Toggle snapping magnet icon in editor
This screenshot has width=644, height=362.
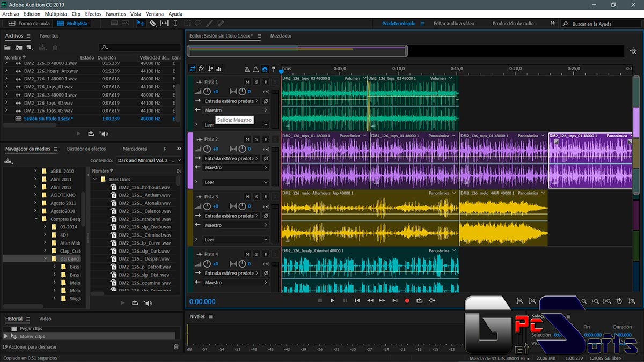point(265,69)
